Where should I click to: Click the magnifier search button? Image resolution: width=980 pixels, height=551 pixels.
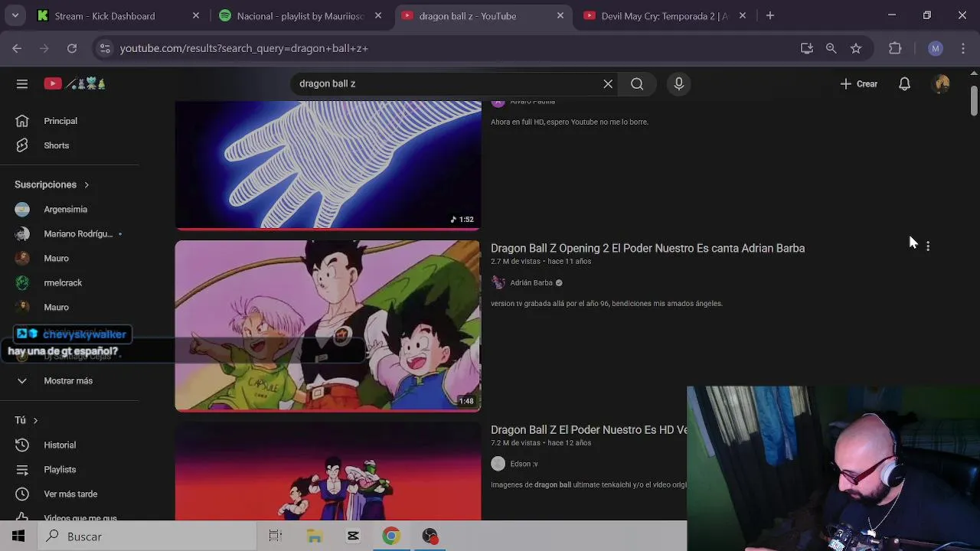(637, 84)
